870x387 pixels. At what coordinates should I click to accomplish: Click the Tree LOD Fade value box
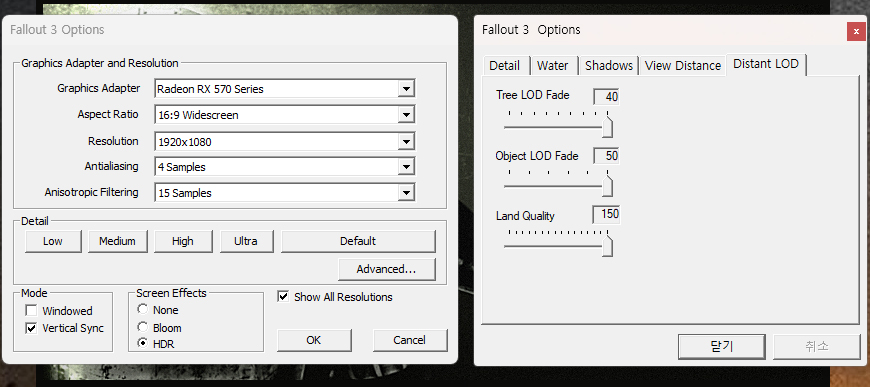(606, 97)
